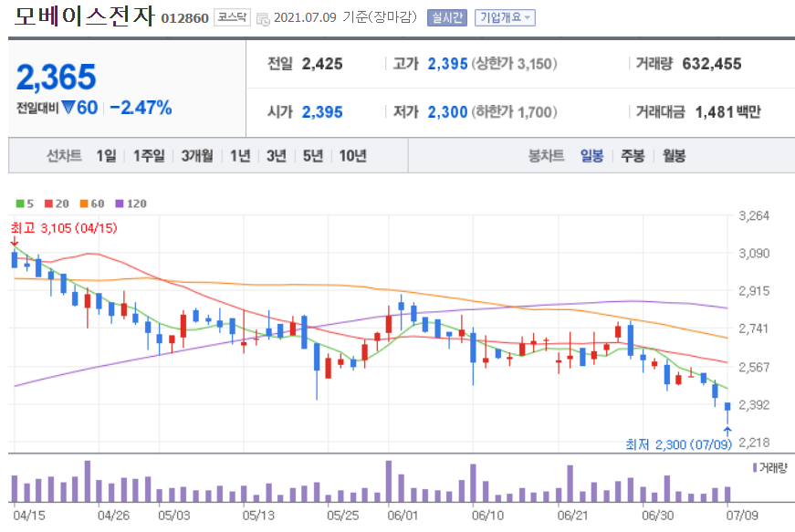Click the trading volume 632,455
795x532 pixels.
click(712, 64)
